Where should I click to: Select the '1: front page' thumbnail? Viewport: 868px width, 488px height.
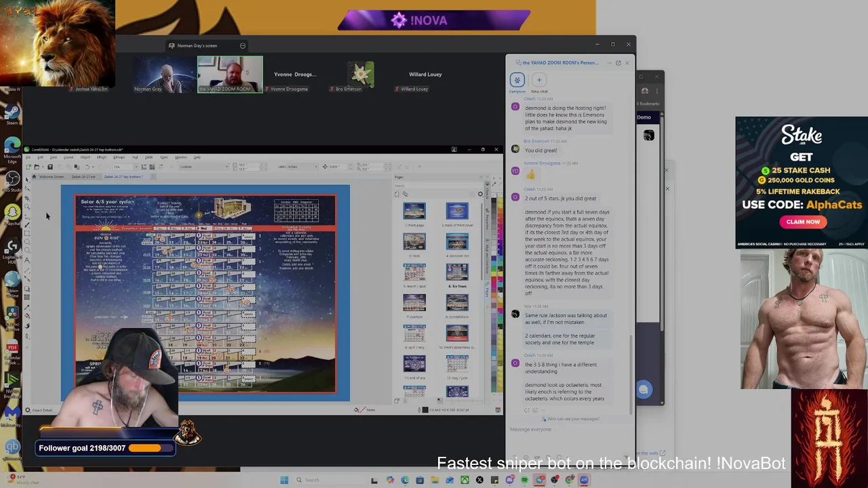(x=414, y=211)
